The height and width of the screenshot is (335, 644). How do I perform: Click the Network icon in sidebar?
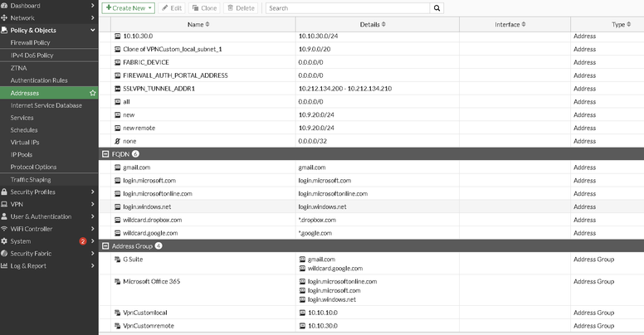[4, 17]
